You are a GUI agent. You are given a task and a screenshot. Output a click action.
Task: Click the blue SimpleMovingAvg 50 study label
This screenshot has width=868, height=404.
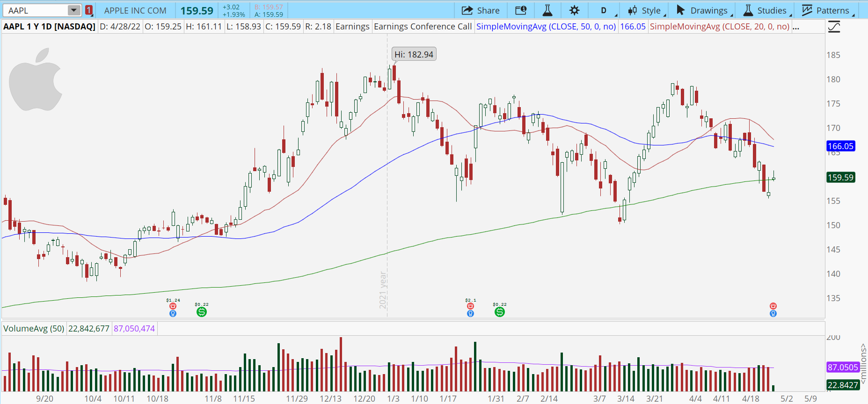coord(546,27)
